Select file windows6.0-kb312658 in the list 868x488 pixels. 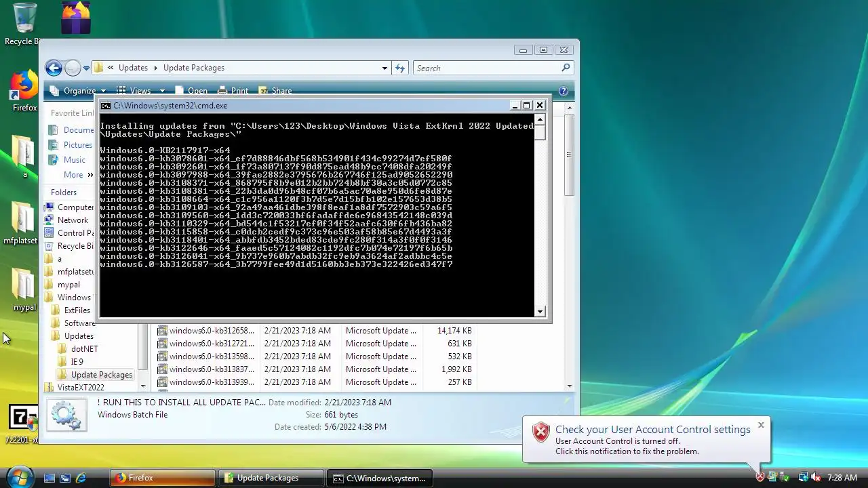click(206, 331)
